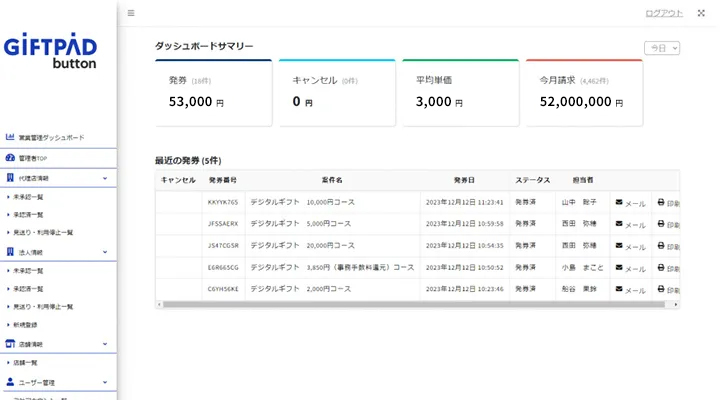The width and height of the screenshot is (720, 400).
Task: Collapse the 法人情報 sidebar section
Action: click(105, 253)
